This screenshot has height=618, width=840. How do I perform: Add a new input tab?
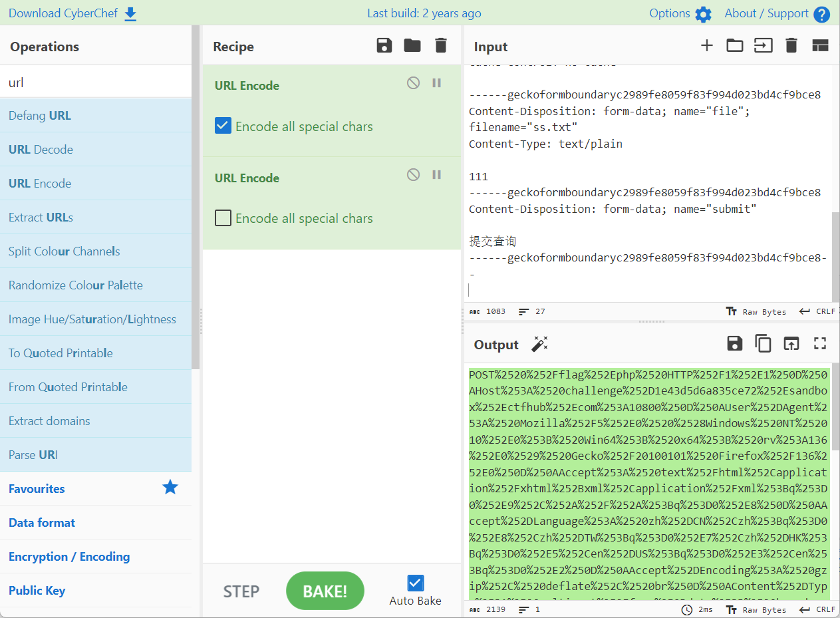(706, 46)
